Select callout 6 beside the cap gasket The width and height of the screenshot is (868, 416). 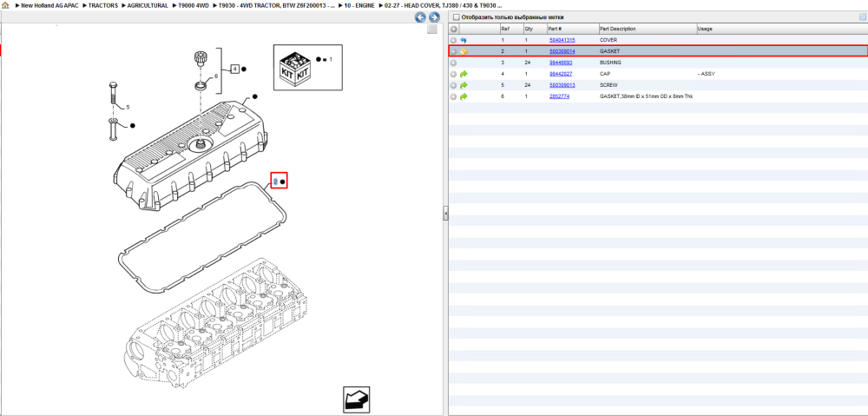click(x=216, y=76)
